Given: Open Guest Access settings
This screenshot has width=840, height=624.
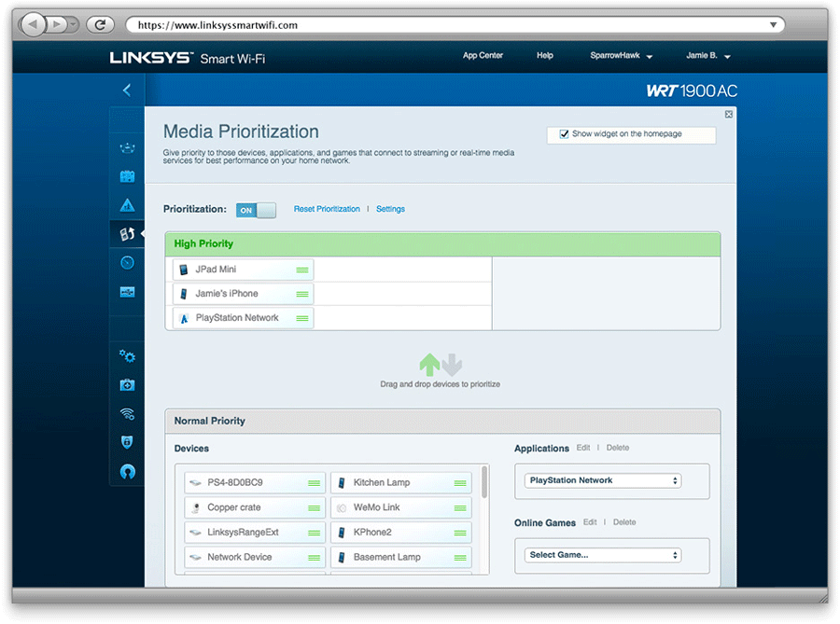Looking at the screenshot, I should point(127,175).
